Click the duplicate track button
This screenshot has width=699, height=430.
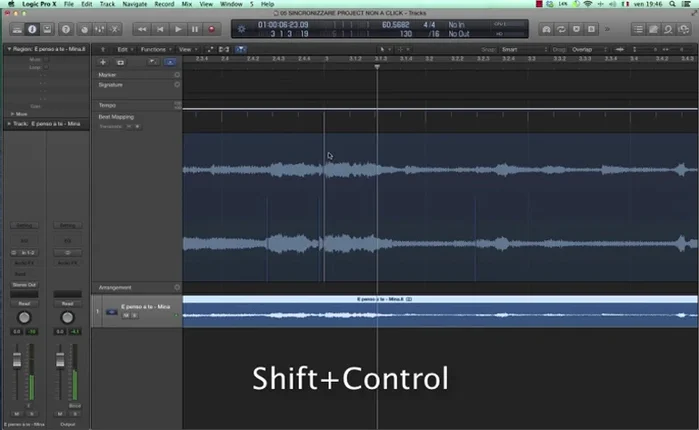(x=120, y=62)
